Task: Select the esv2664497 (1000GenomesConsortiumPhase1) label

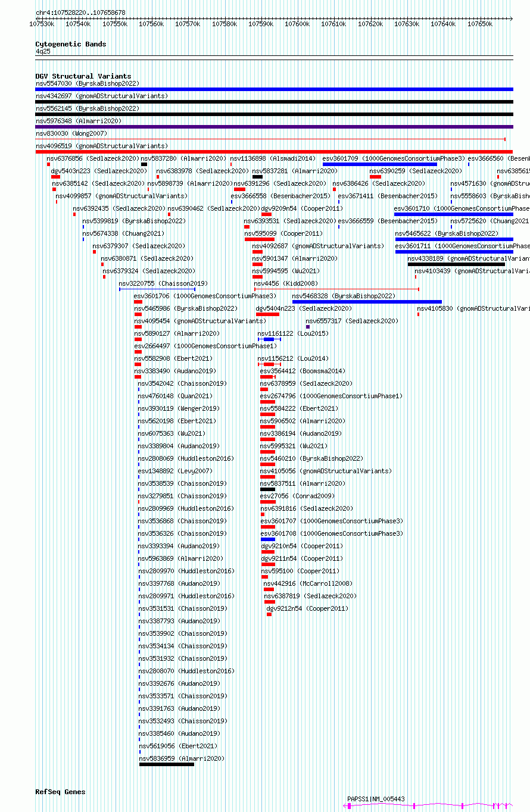Action: click(x=205, y=346)
